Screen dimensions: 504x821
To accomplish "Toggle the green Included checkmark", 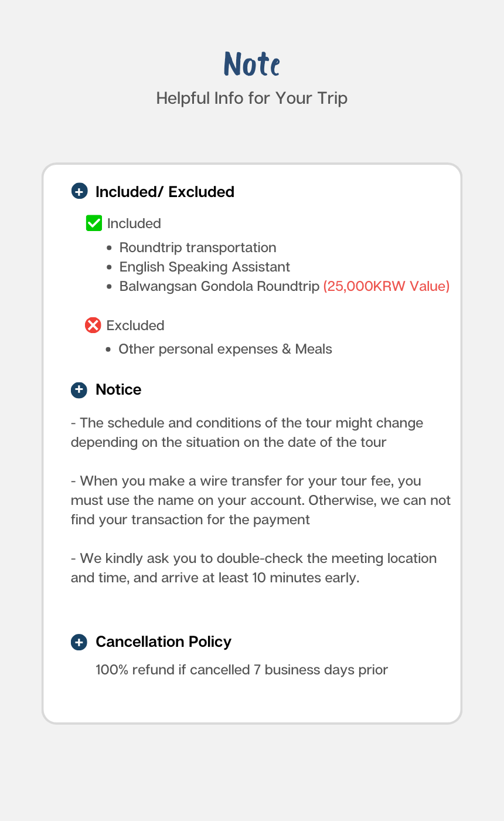I will pos(94,223).
